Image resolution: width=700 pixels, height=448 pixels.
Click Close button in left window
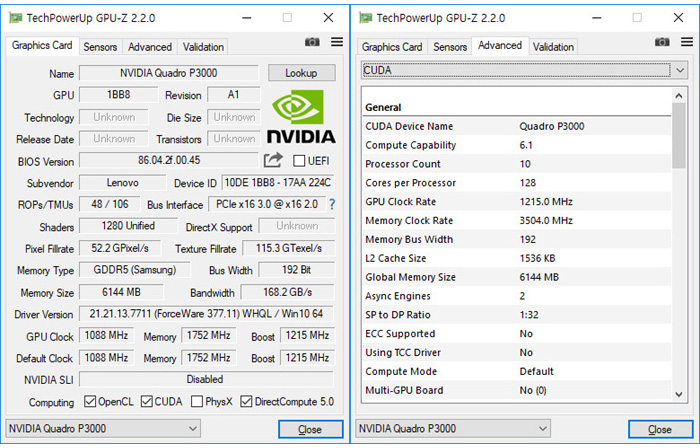[x=311, y=429]
